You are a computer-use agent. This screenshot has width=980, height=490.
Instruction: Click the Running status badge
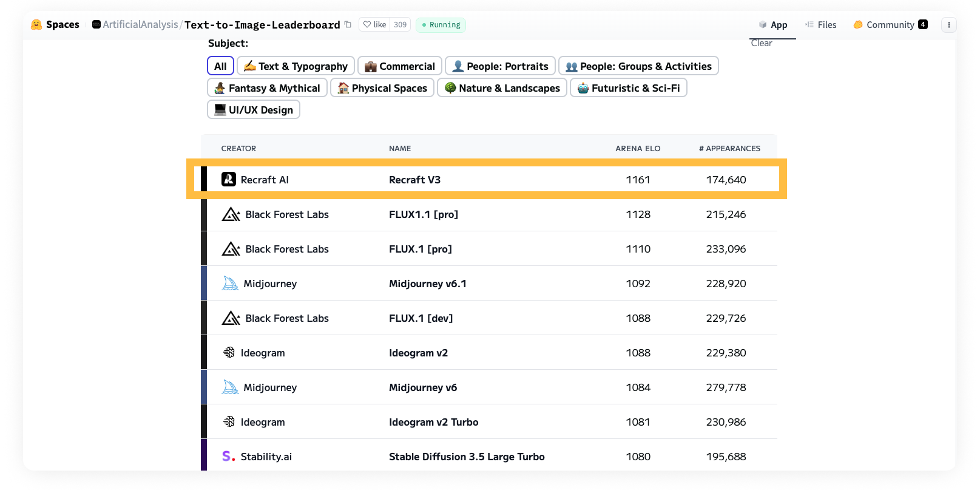pyautogui.click(x=441, y=25)
